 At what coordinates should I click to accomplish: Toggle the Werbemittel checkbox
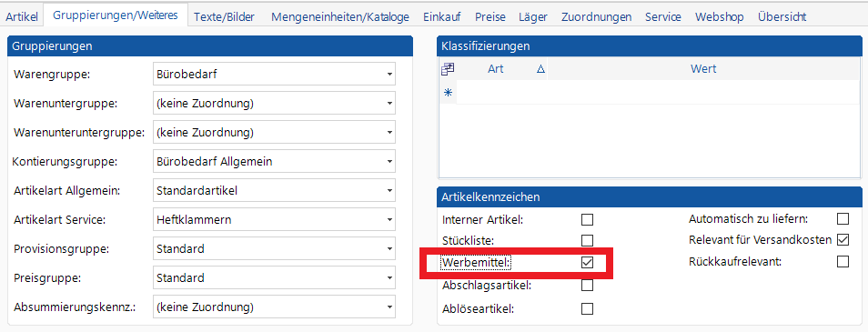pyautogui.click(x=588, y=263)
